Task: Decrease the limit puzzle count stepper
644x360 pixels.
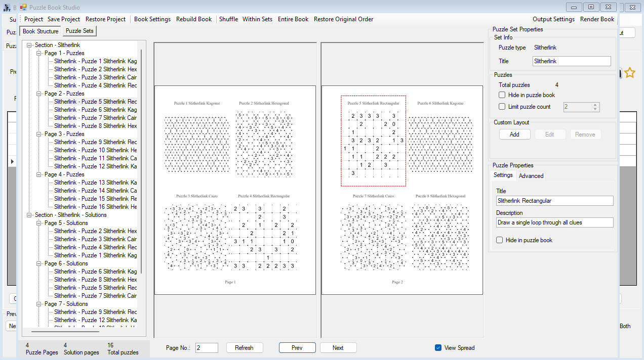Action: (595, 109)
